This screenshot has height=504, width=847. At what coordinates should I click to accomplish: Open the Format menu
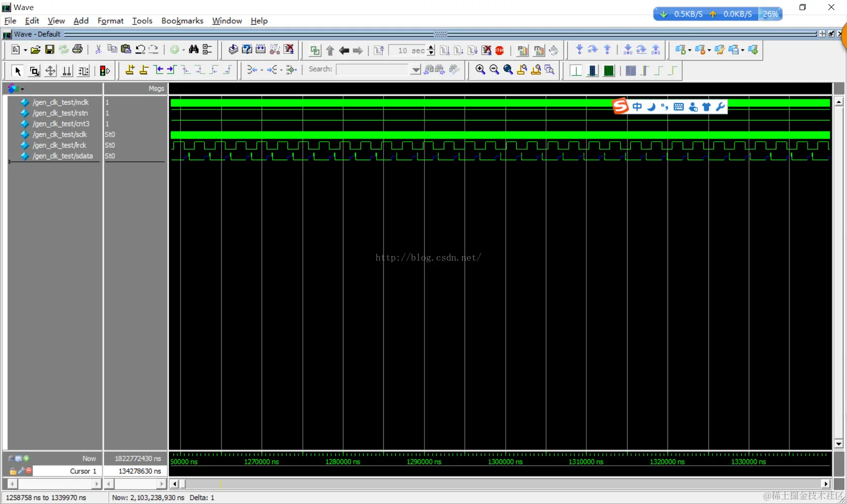110,21
